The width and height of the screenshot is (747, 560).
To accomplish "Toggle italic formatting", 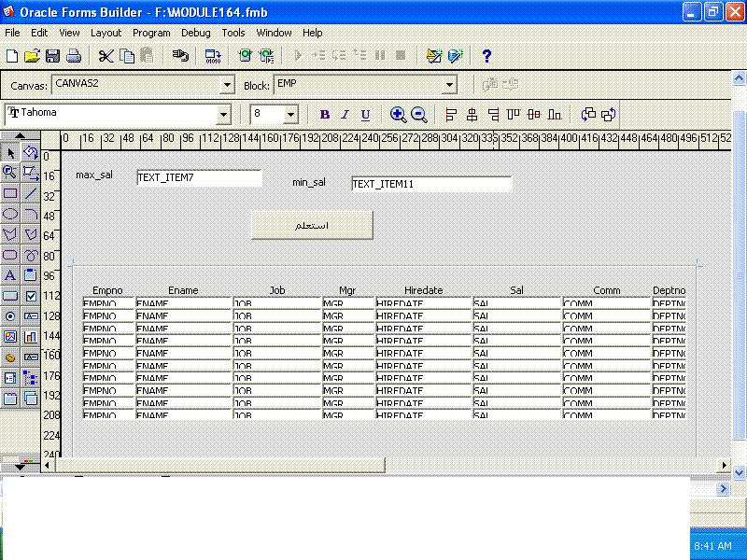I will [x=345, y=115].
